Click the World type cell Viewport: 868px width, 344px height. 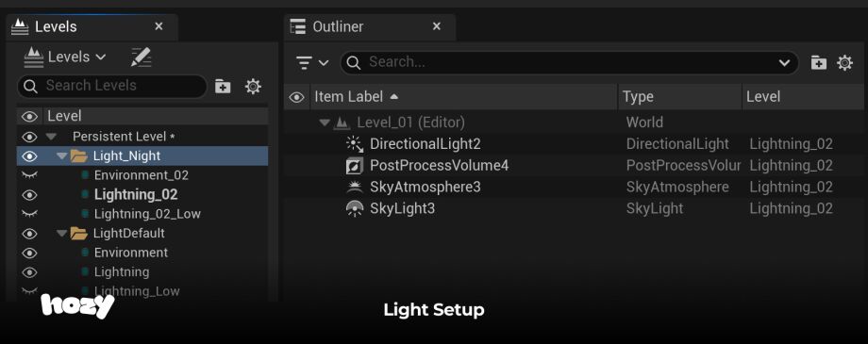tap(644, 123)
